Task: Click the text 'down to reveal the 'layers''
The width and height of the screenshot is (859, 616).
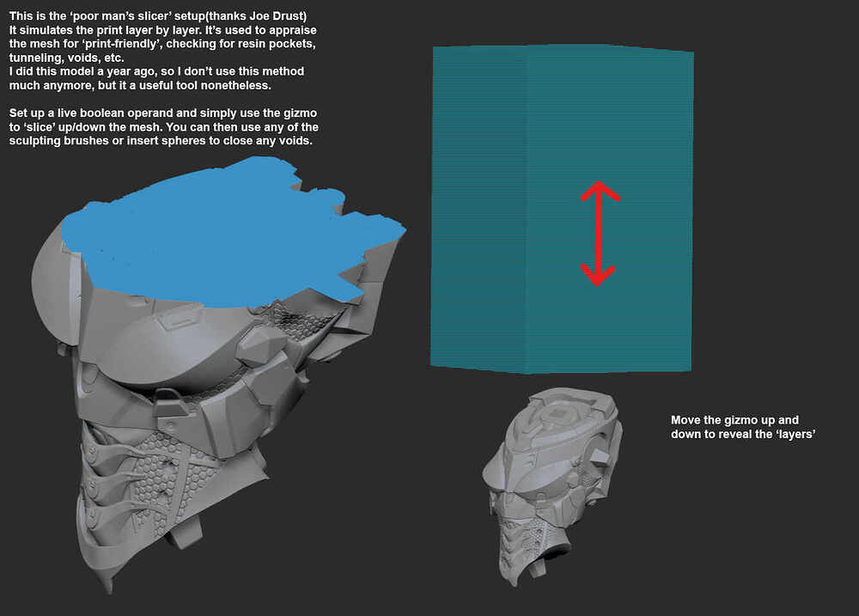Action: (x=743, y=434)
